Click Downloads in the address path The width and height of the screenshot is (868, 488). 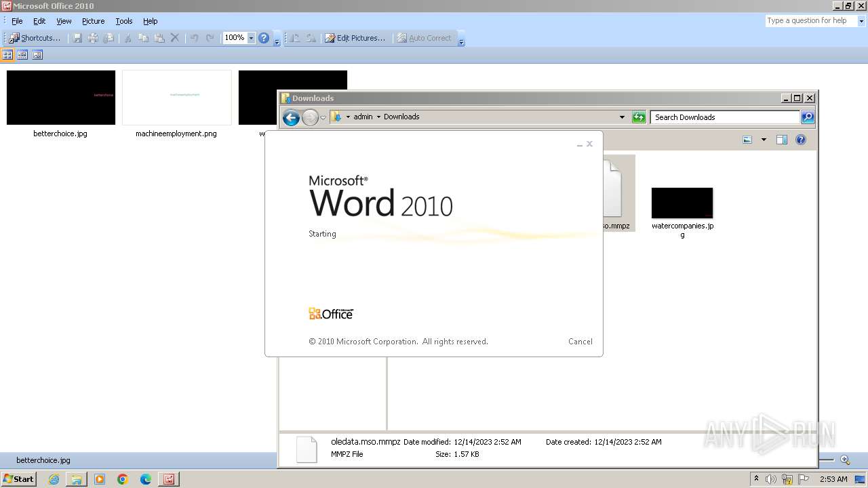click(401, 117)
